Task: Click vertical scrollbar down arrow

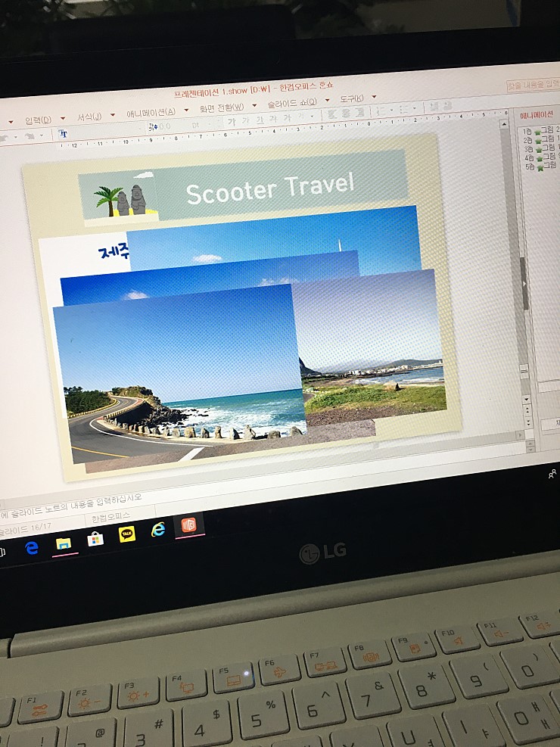Action: [526, 399]
